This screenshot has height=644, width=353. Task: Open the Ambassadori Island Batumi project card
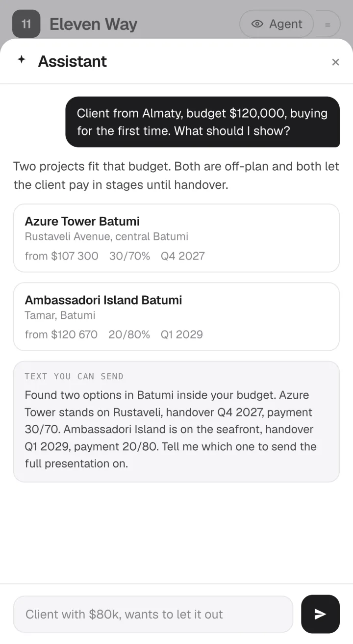pyautogui.click(x=176, y=316)
